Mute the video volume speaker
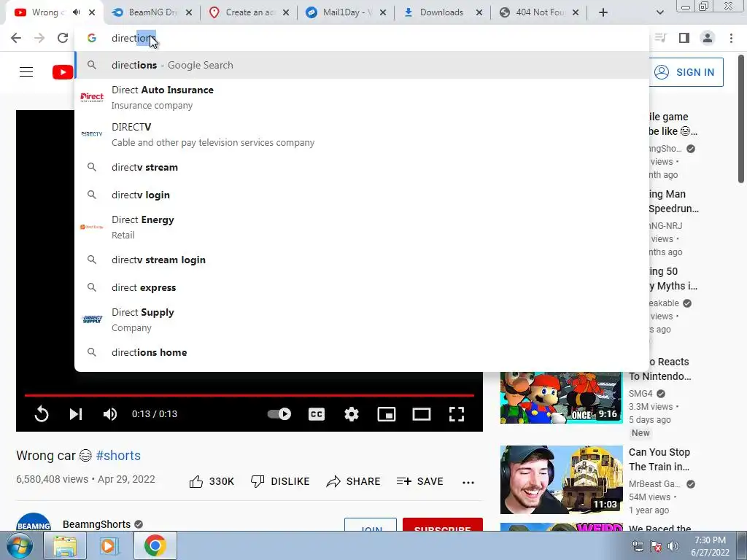This screenshot has height=560, width=747. [x=110, y=414]
